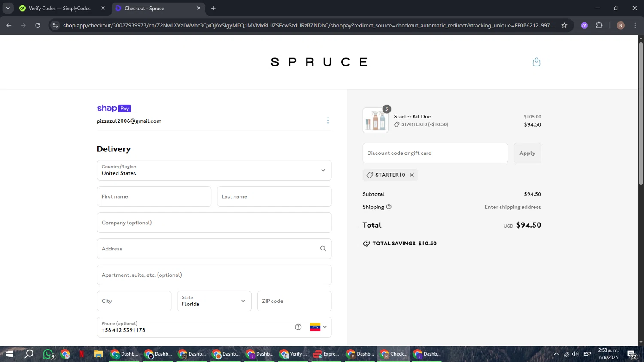Screen dimensions: 644x362
Task: Focus the City field
Action: (x=134, y=301)
